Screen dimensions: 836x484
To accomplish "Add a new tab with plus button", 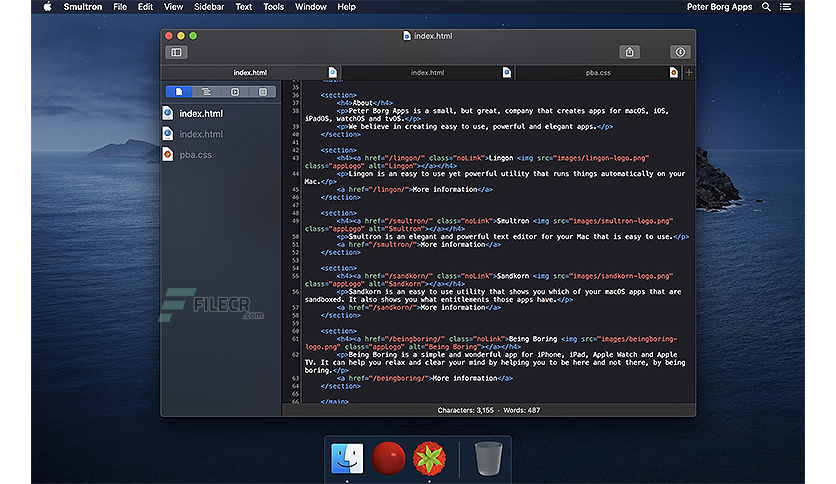I will tap(689, 72).
